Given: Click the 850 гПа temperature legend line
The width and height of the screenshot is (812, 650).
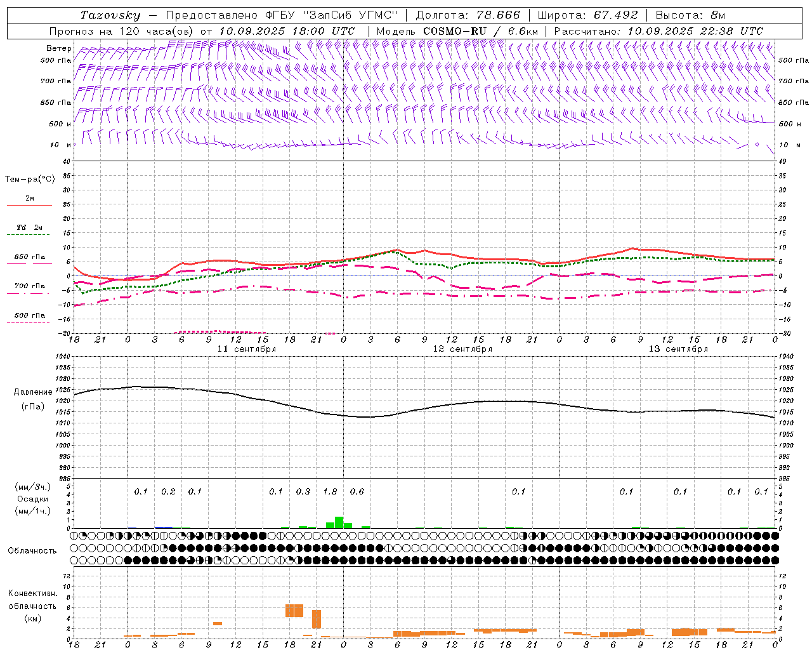Looking at the screenshot, I should pyautogui.click(x=30, y=263).
